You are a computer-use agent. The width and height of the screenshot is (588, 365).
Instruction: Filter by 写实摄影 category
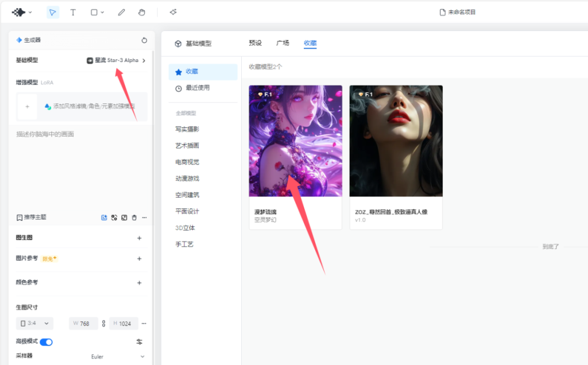(x=187, y=129)
